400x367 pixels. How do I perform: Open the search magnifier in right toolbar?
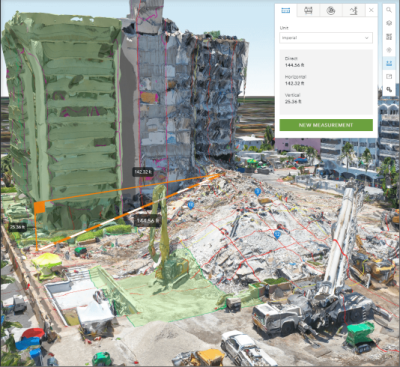[389, 10]
